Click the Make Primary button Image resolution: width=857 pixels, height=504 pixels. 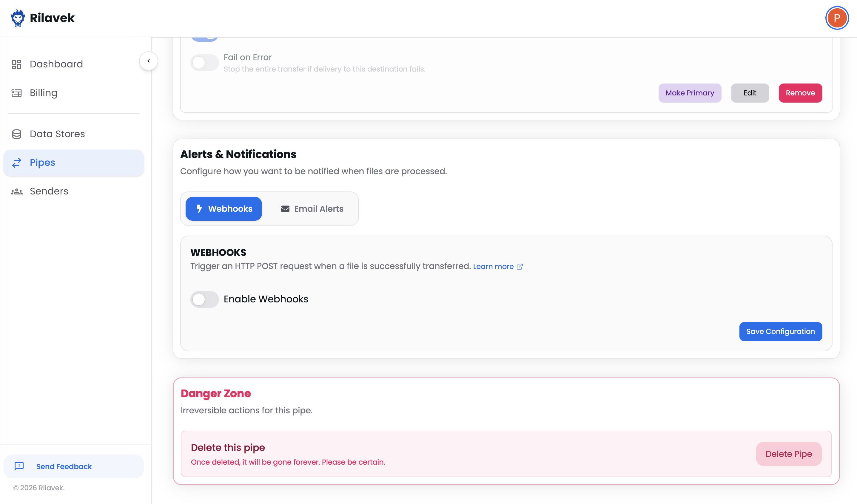[x=689, y=93]
